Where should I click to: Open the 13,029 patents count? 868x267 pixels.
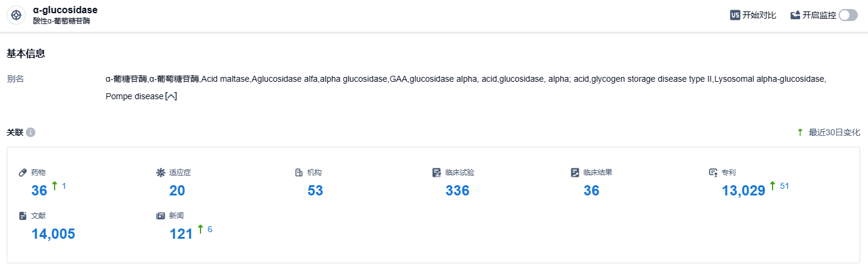pyautogui.click(x=743, y=191)
